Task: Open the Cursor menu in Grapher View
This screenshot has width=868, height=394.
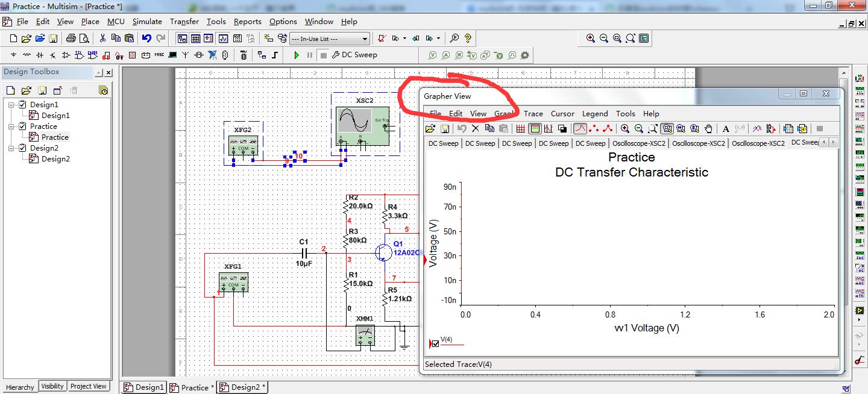Action: pyautogui.click(x=562, y=114)
